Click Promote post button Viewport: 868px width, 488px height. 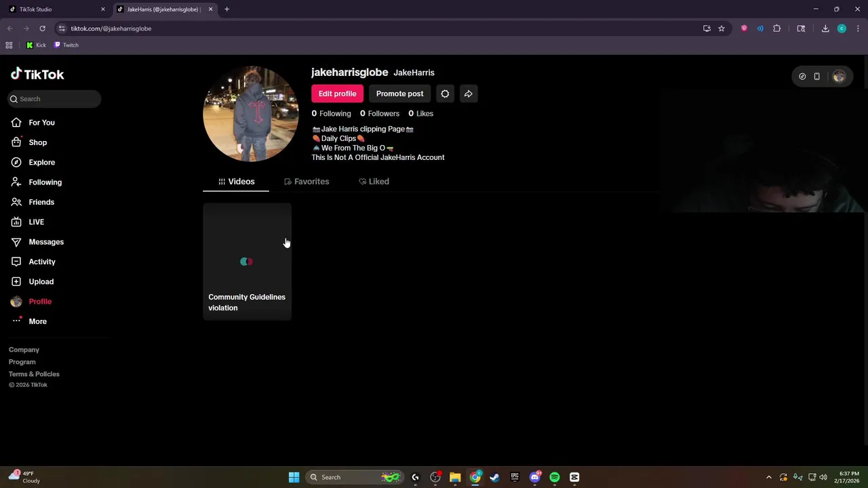point(399,94)
